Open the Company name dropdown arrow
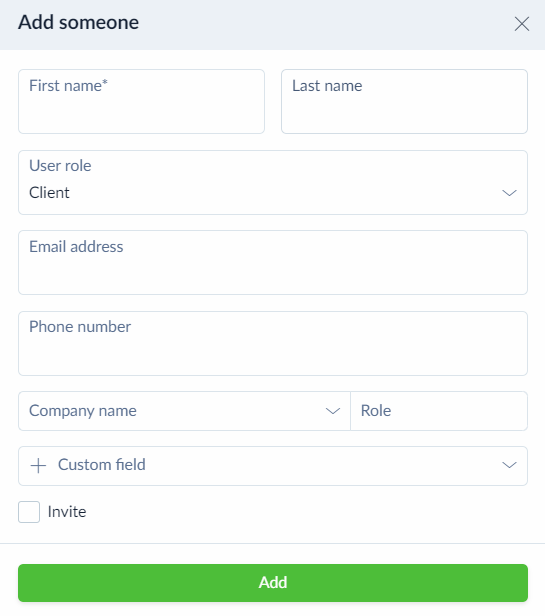The image size is (545, 616). click(x=332, y=411)
